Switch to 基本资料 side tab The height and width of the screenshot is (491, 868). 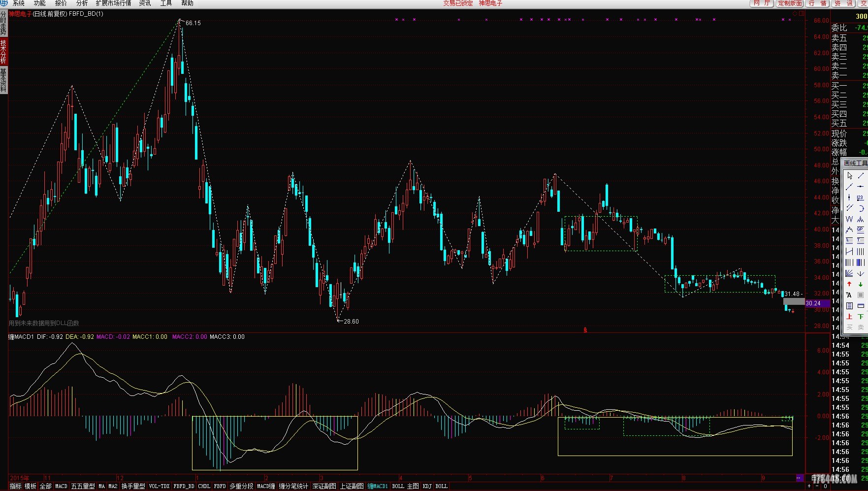point(3,80)
